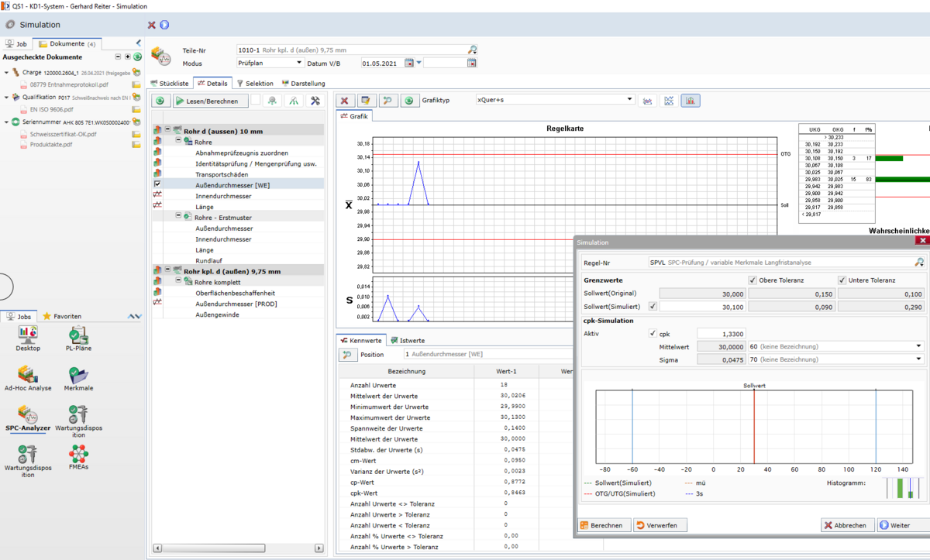Open the calendar picker next to 01.05.2021
Viewport: 930px width, 560px height.
pos(411,63)
